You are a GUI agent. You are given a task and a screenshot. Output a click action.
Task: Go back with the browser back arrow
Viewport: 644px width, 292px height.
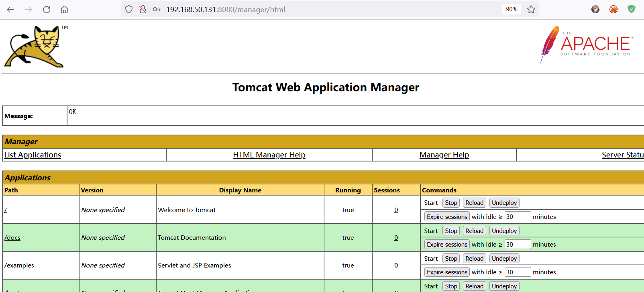coord(10,9)
